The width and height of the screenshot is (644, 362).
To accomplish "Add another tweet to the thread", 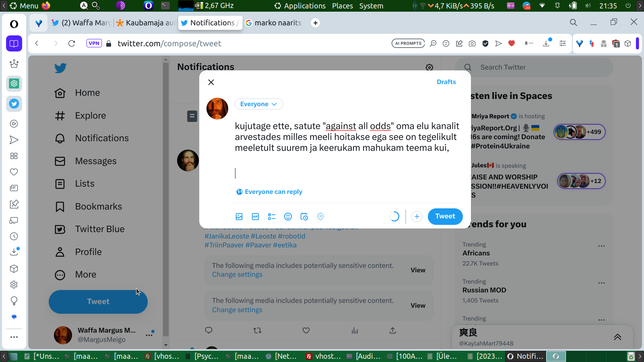I will point(417,216).
